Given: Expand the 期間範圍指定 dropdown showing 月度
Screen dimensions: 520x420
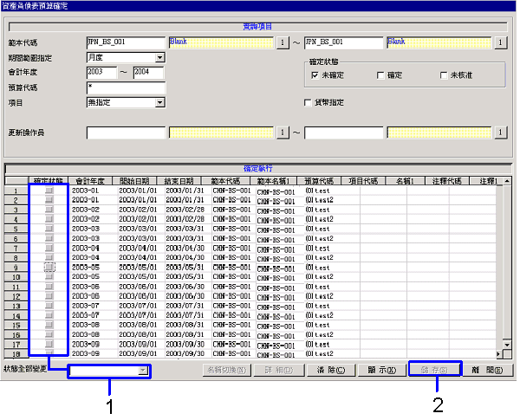Looking at the screenshot, I should 159,58.
